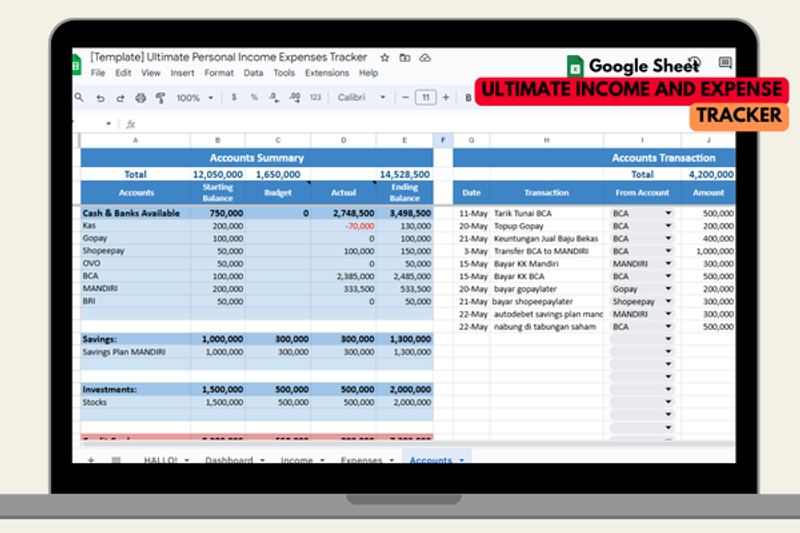
Task: Decrease font size with minus icon
Action: click(x=406, y=97)
